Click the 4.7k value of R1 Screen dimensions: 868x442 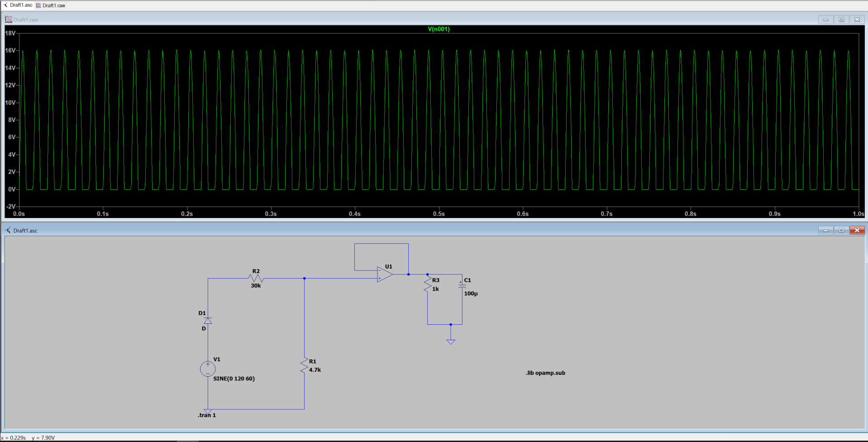click(315, 370)
